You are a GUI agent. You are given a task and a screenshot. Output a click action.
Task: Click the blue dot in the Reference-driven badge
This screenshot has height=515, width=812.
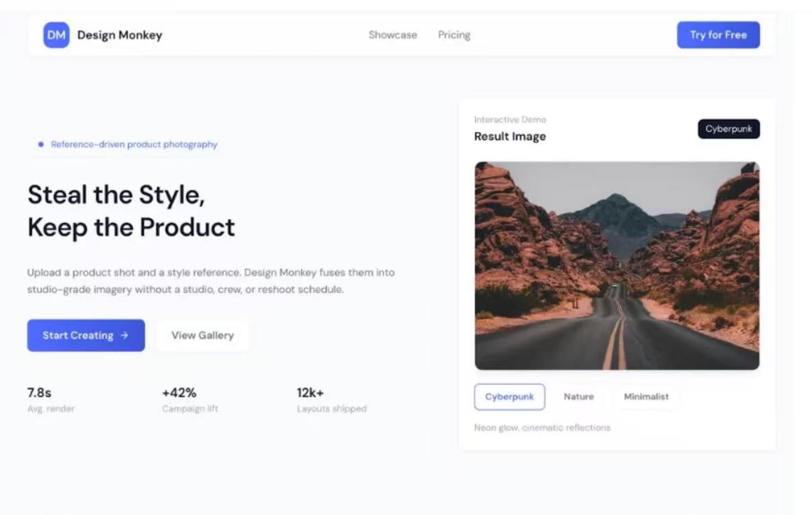pyautogui.click(x=41, y=144)
